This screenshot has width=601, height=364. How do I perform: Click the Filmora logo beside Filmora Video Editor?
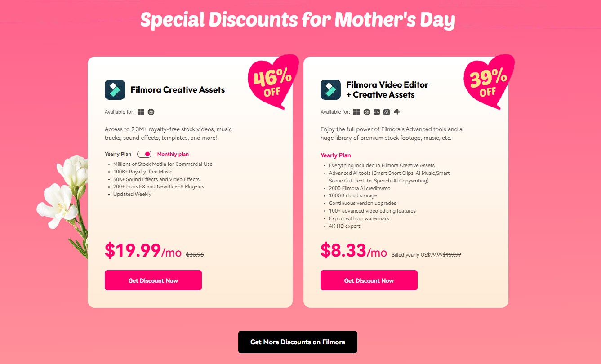pos(330,89)
